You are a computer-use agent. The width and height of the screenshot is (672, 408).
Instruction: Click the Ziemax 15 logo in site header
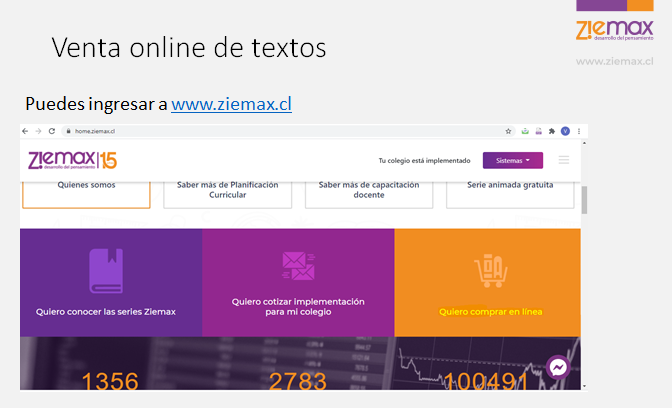[x=72, y=160]
